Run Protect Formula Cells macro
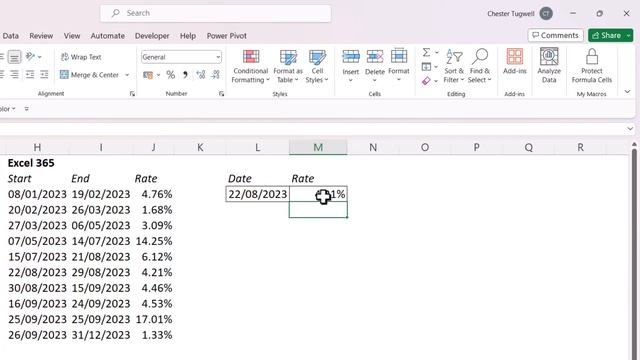Viewport: 640px width, 360px height. [x=591, y=66]
